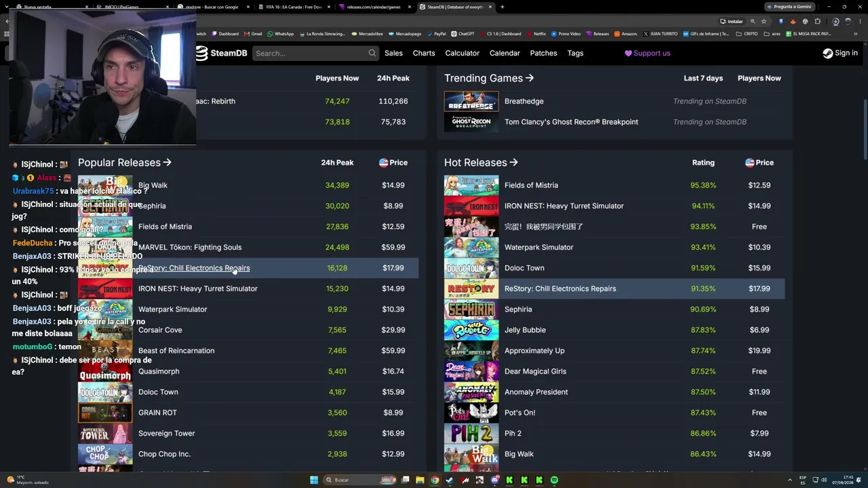Viewport: 868px width, 488px height.
Task: Click the Sephiria thumbnail in Hot Releases
Action: coord(471,309)
